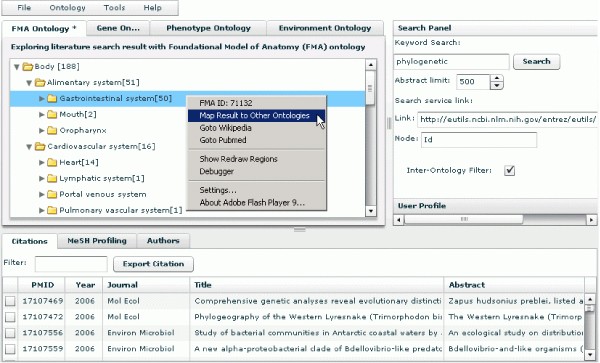Check the box for PMID 17107556

(x=10, y=333)
